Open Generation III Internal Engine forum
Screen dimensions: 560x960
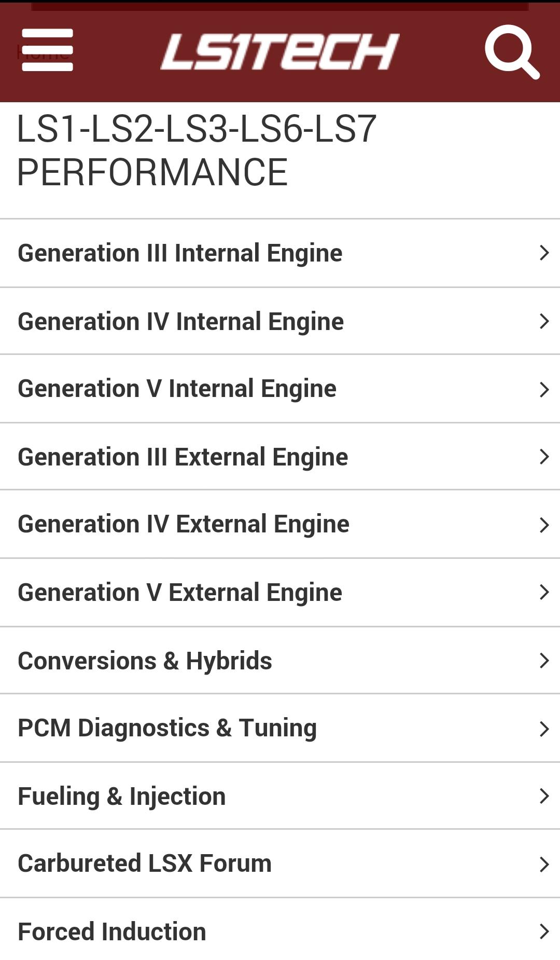pyautogui.click(x=180, y=253)
